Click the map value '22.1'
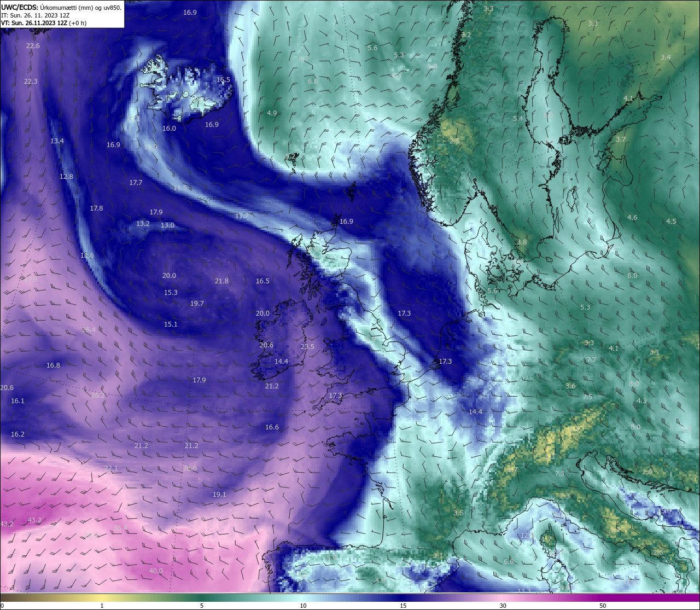The image size is (700, 610). [x=111, y=468]
